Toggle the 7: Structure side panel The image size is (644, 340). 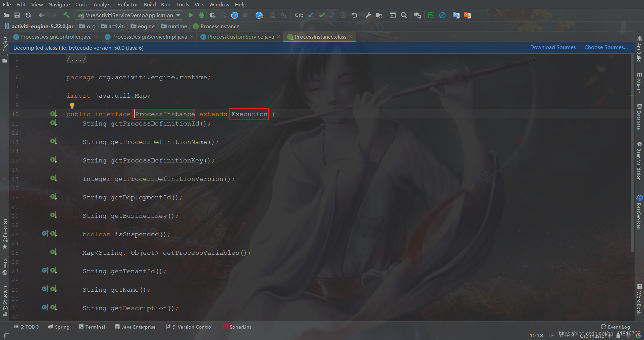5,300
